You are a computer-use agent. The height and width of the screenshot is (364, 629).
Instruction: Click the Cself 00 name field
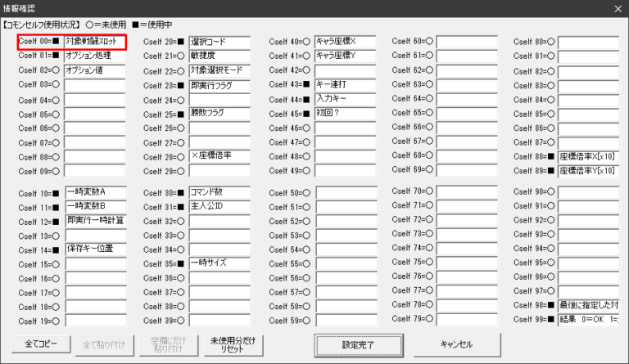[94, 41]
